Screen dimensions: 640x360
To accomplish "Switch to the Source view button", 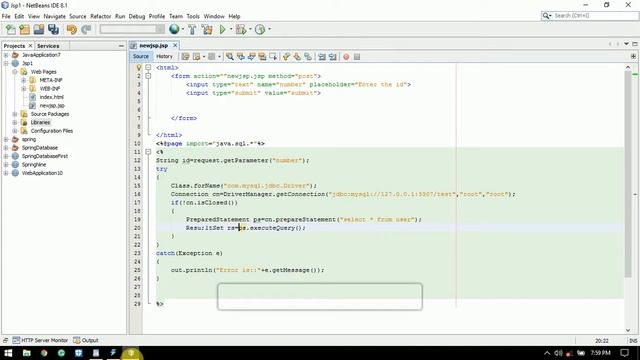I will click(141, 56).
